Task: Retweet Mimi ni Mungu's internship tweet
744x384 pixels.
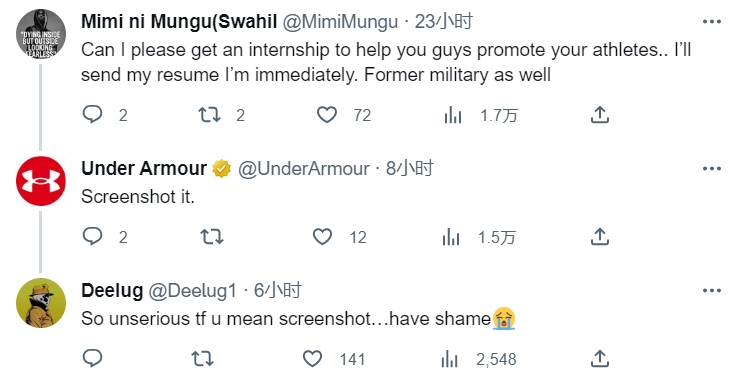Action: 209,115
